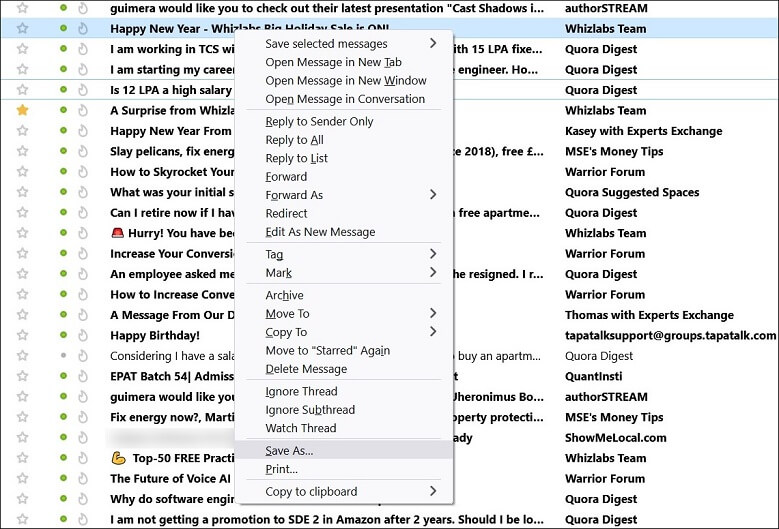Mark Considering I have a salary message unread

[63, 355]
